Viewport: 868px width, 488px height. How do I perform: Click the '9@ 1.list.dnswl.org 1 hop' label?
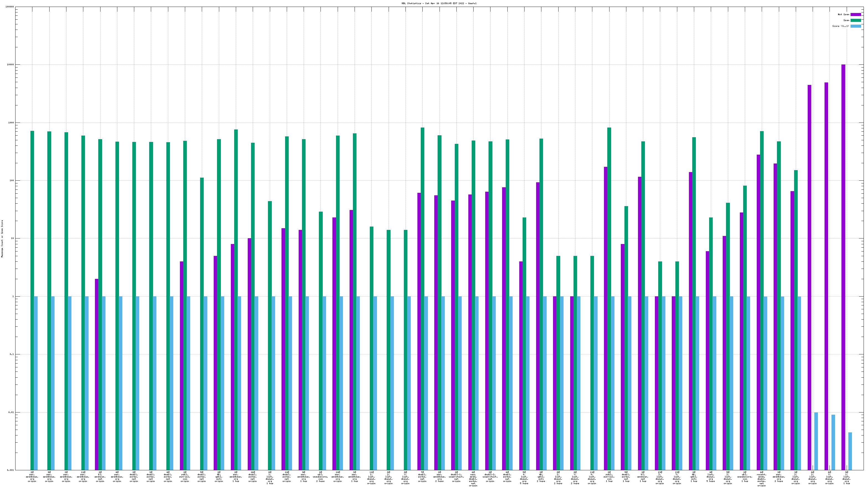click(846, 477)
